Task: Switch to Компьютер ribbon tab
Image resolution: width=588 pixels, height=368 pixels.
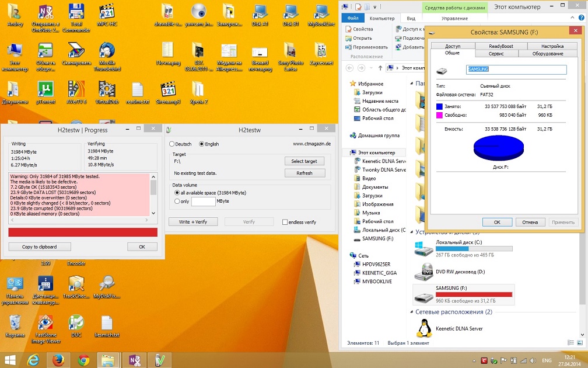Action: [381, 18]
